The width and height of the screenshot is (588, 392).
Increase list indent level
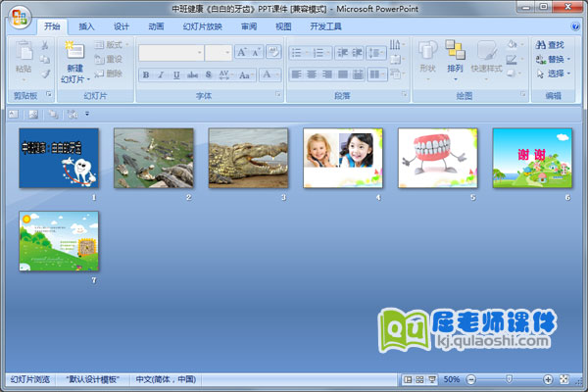[x=357, y=53]
